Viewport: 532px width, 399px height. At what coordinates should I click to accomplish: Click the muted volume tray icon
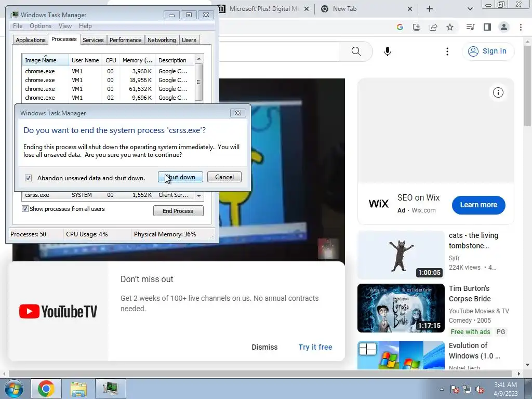pos(480,389)
